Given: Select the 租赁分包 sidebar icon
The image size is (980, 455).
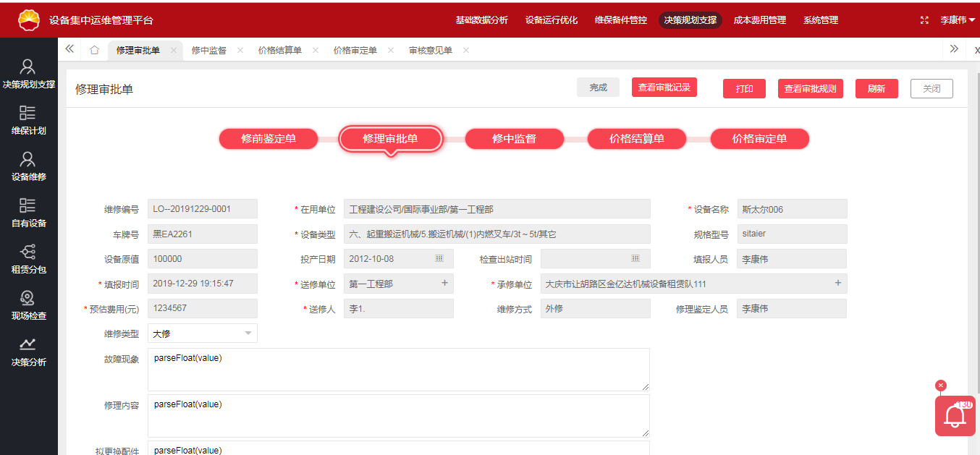Looking at the screenshot, I should [28, 252].
